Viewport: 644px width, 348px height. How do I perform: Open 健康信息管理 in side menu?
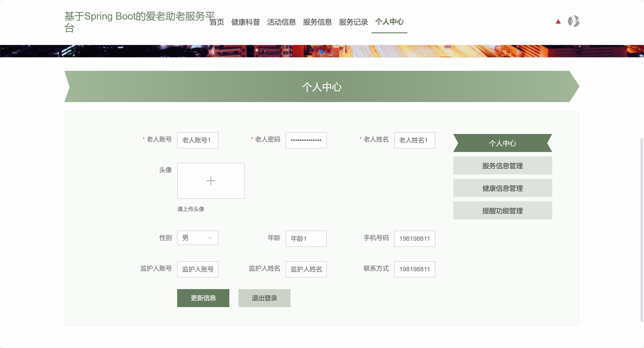pyautogui.click(x=502, y=188)
